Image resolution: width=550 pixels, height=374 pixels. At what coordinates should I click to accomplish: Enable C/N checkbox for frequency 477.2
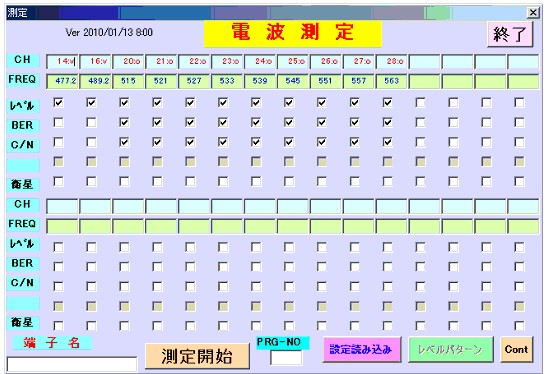[58, 142]
